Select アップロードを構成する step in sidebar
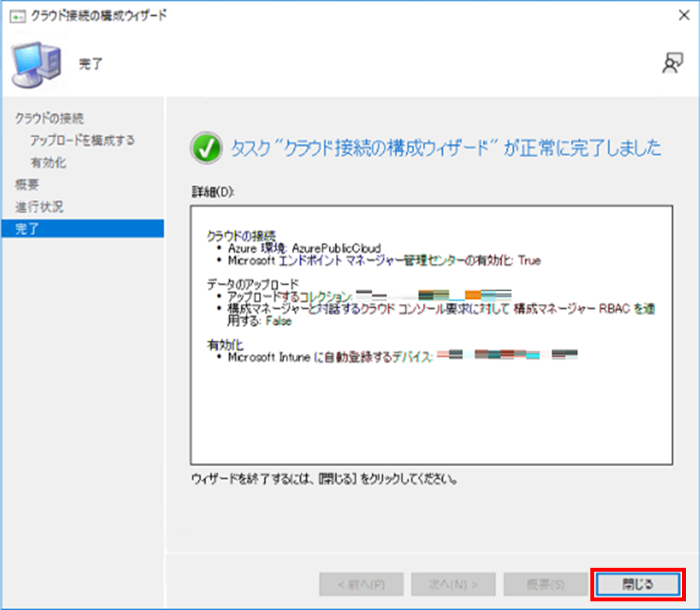The height and width of the screenshot is (610, 700). click(82, 140)
